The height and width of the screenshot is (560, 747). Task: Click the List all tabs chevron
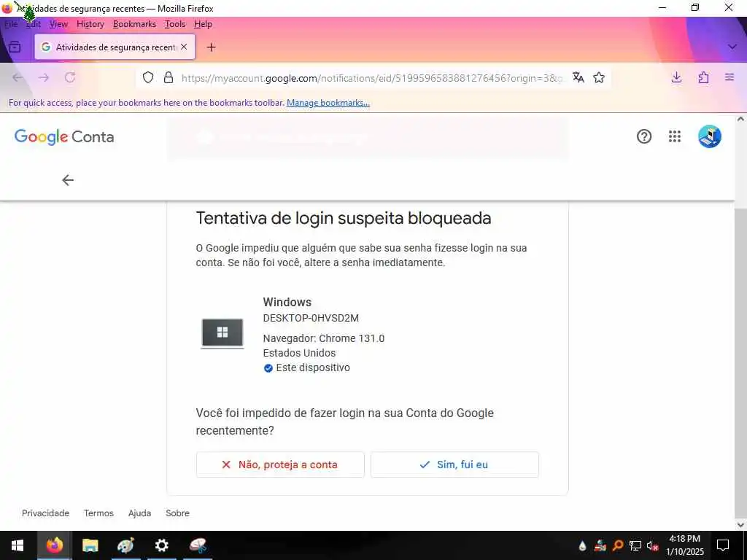pos(732,47)
